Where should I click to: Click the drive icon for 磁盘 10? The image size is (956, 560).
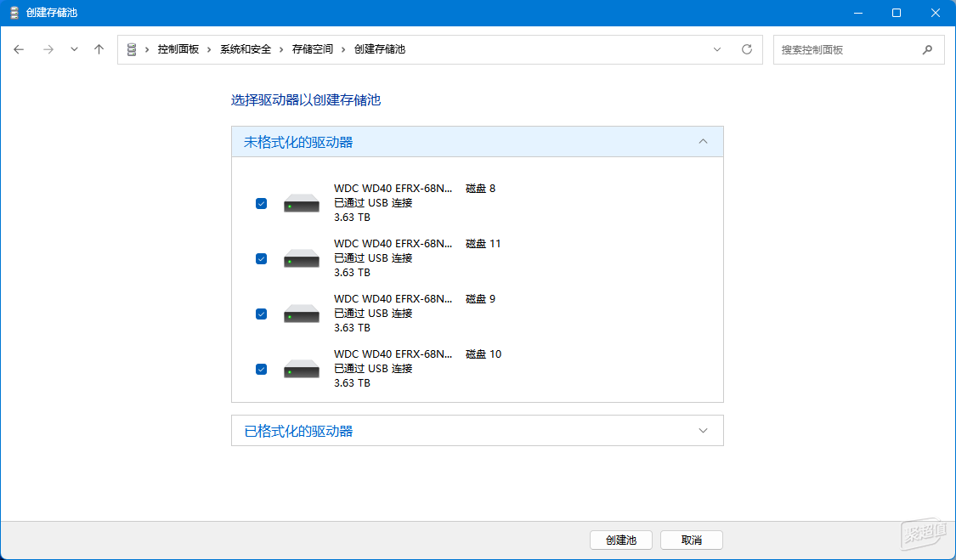301,369
